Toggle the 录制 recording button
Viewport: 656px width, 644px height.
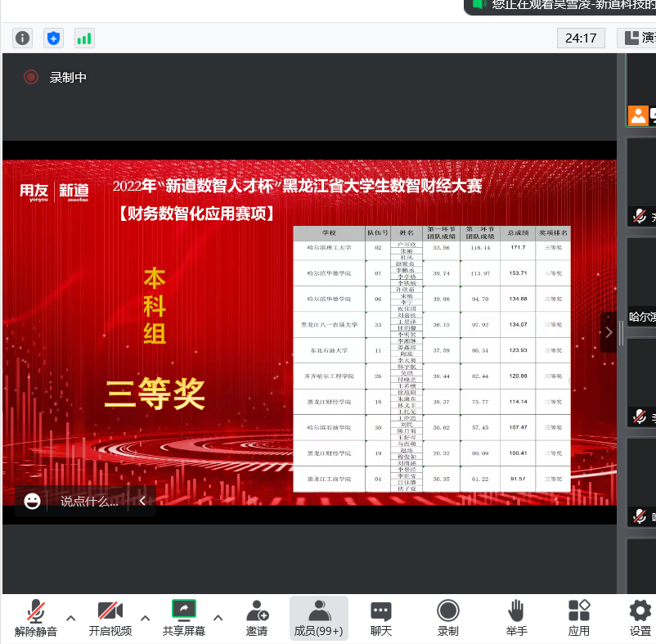click(x=447, y=618)
